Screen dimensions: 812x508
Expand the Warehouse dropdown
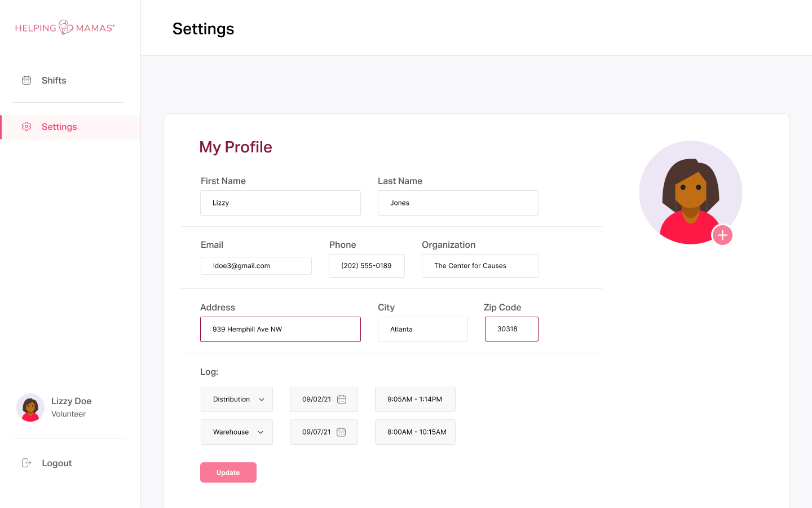pos(237,432)
